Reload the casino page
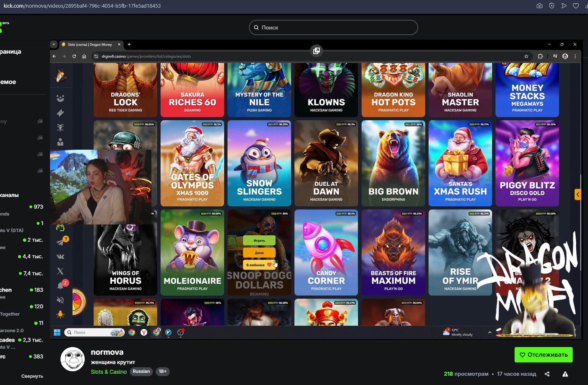 (x=74, y=56)
